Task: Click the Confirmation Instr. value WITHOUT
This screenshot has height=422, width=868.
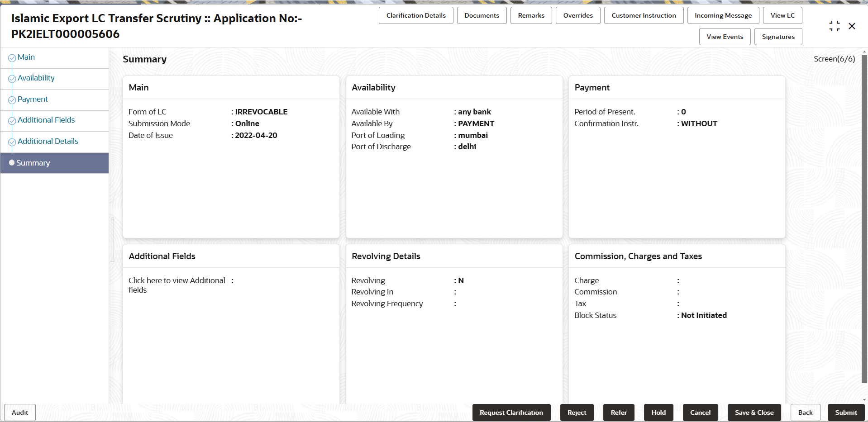Action: pos(699,123)
